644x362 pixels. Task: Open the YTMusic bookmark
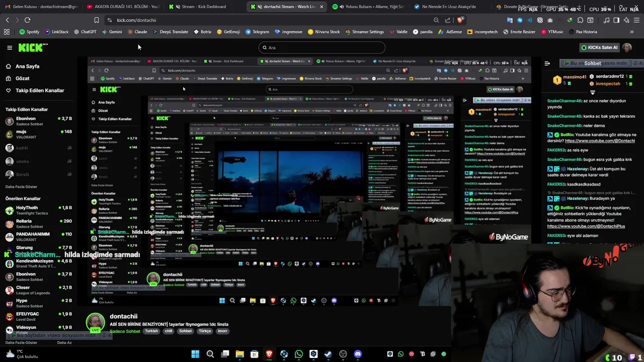(x=552, y=32)
